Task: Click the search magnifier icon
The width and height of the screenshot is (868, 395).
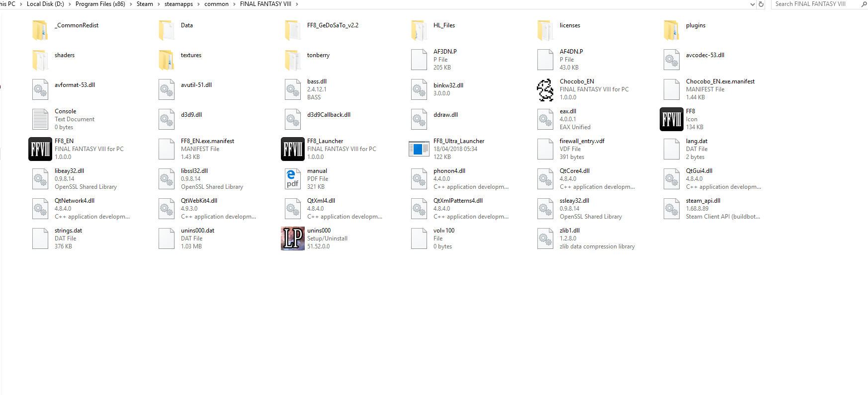Action: (x=864, y=4)
